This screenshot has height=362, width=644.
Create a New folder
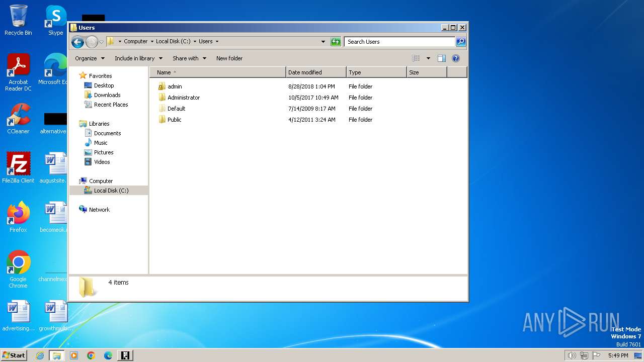[x=229, y=58]
